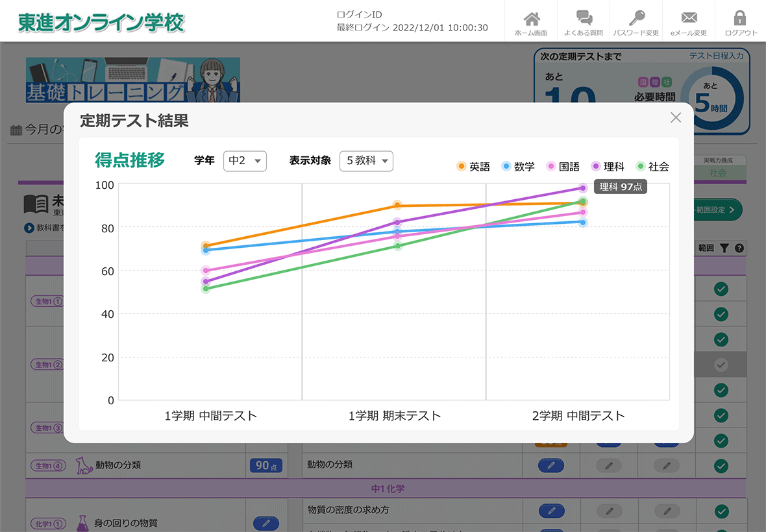Click 英語 data point at 1学期 中間テスト
Image resolution: width=766 pixels, height=532 pixels.
pos(206,245)
